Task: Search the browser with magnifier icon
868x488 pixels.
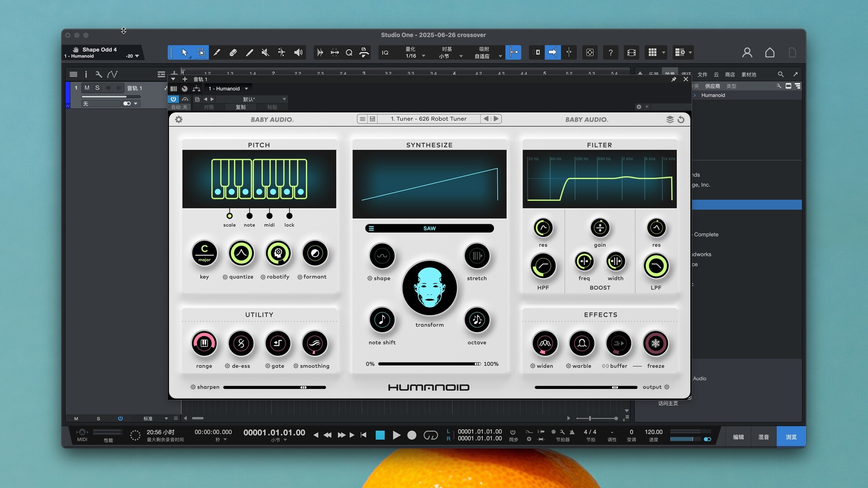Action: point(781,74)
